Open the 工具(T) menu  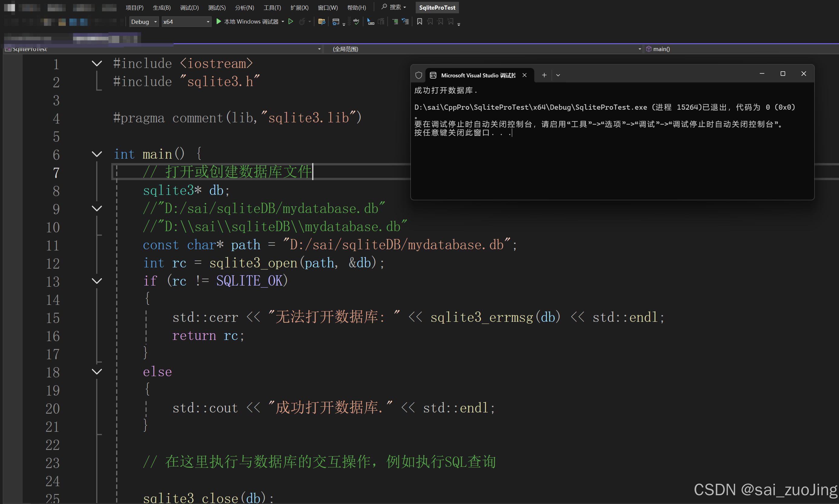pyautogui.click(x=272, y=8)
